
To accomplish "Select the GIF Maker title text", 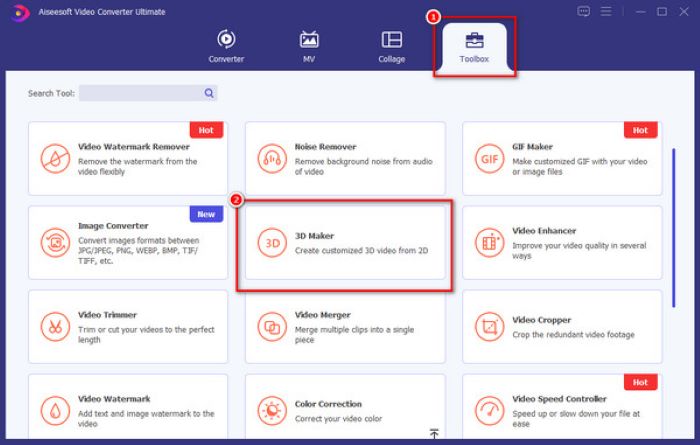I will pyautogui.click(x=532, y=146).
